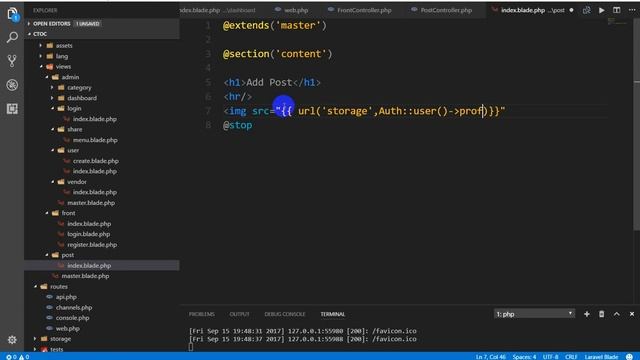Expand the dashboard folder
Image resolution: width=640 pixels, height=360 pixels.
[x=82, y=98]
